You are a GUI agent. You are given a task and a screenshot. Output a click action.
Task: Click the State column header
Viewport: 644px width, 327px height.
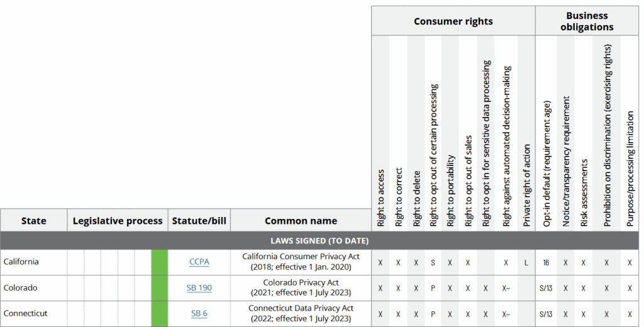34,221
